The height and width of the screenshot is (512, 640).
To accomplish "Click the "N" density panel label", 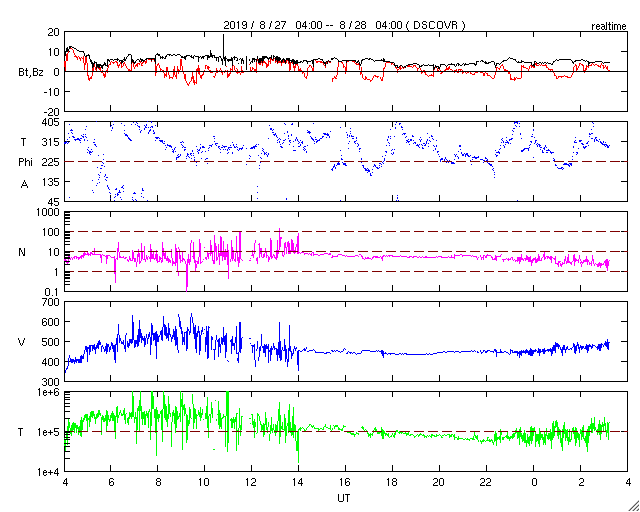I will pos(23,251).
